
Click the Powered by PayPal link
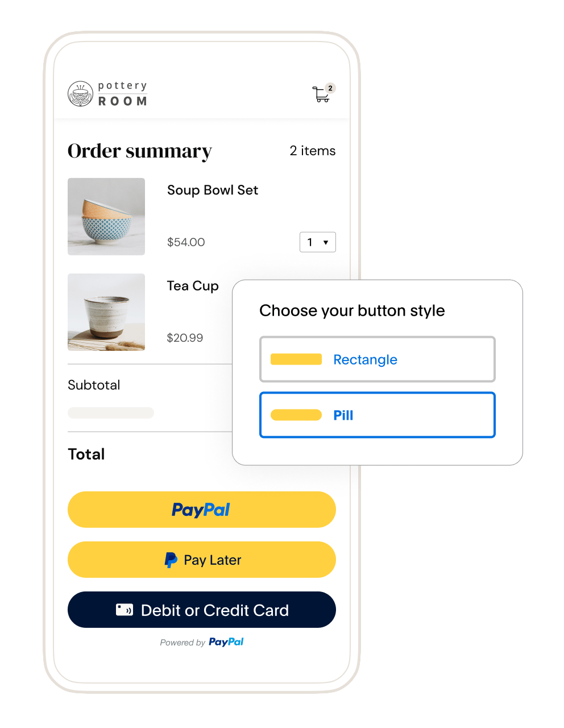coord(202,642)
